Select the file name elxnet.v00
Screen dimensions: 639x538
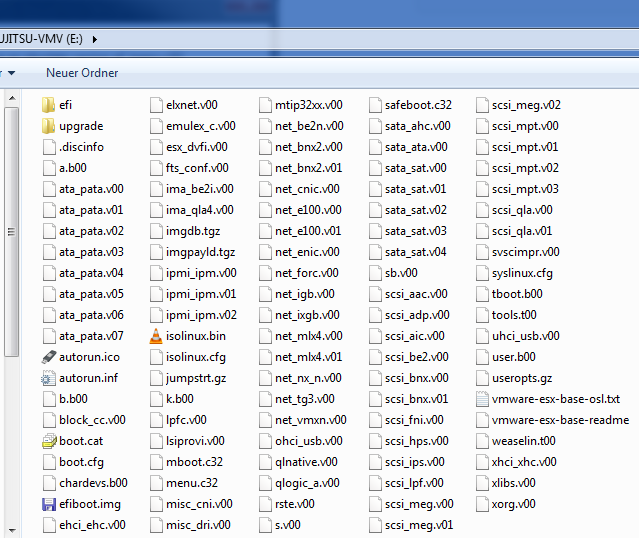(192, 105)
